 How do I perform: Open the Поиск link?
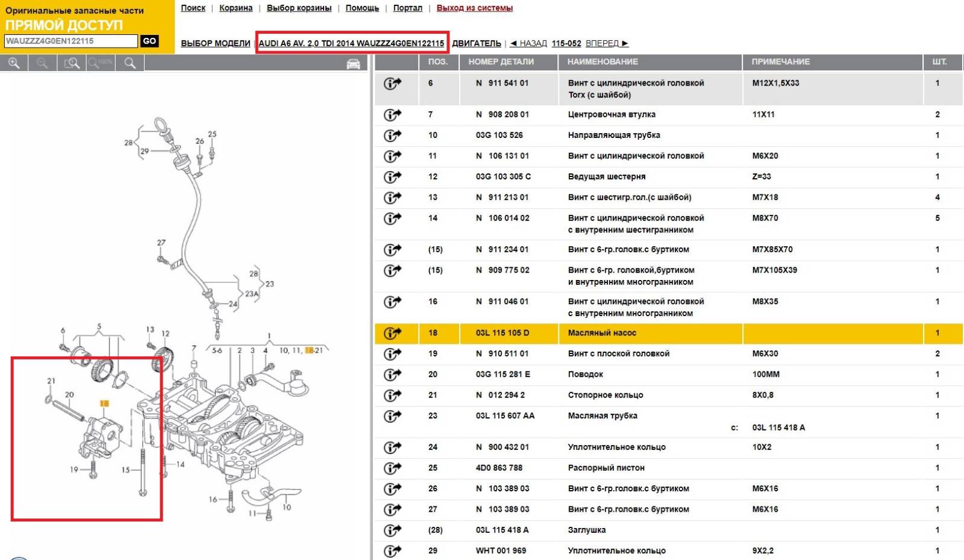coord(193,8)
